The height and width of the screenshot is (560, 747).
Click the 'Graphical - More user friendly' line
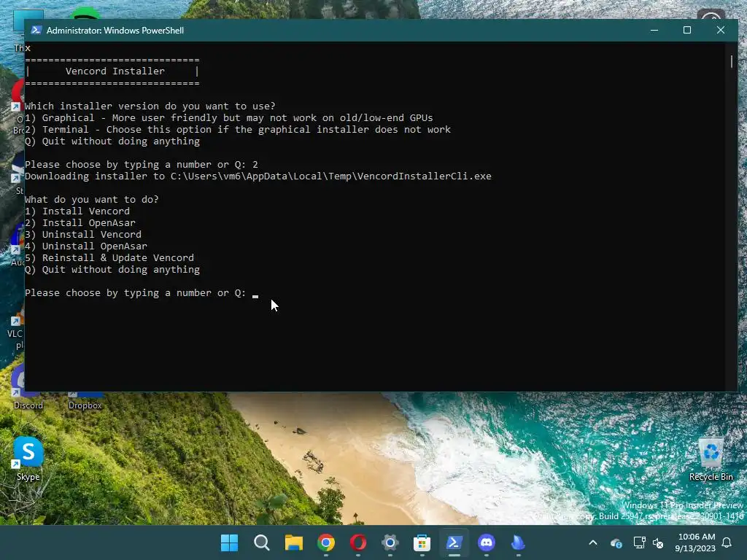click(228, 117)
